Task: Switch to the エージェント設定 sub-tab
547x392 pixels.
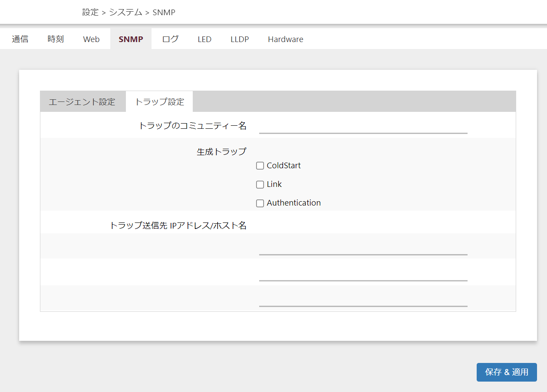Action: (82, 102)
